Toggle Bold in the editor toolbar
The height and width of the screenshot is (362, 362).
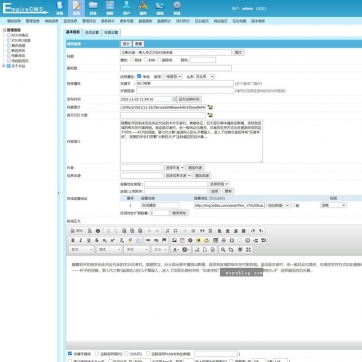click(x=73, y=240)
